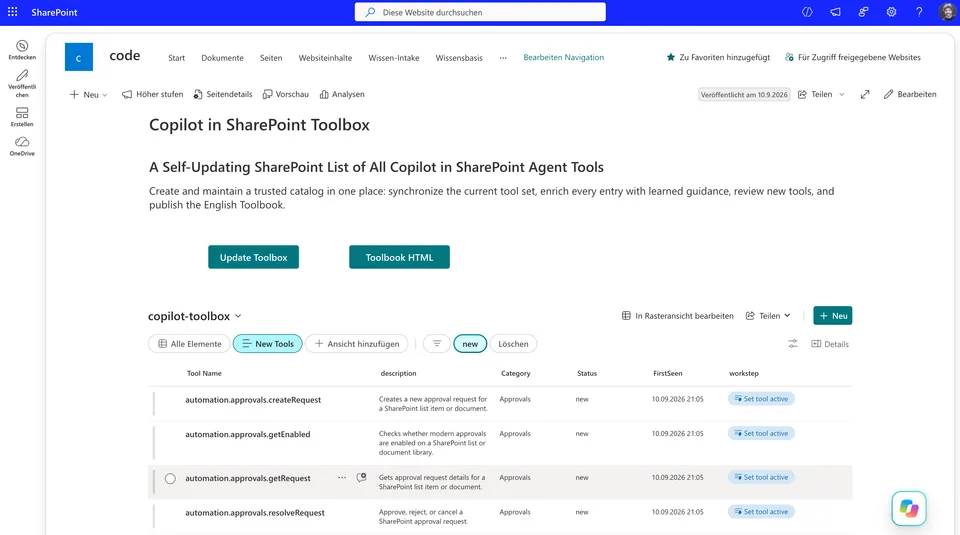960x535 pixels.
Task: Click In Rasteransicht bearbeiten
Action: 677,316
